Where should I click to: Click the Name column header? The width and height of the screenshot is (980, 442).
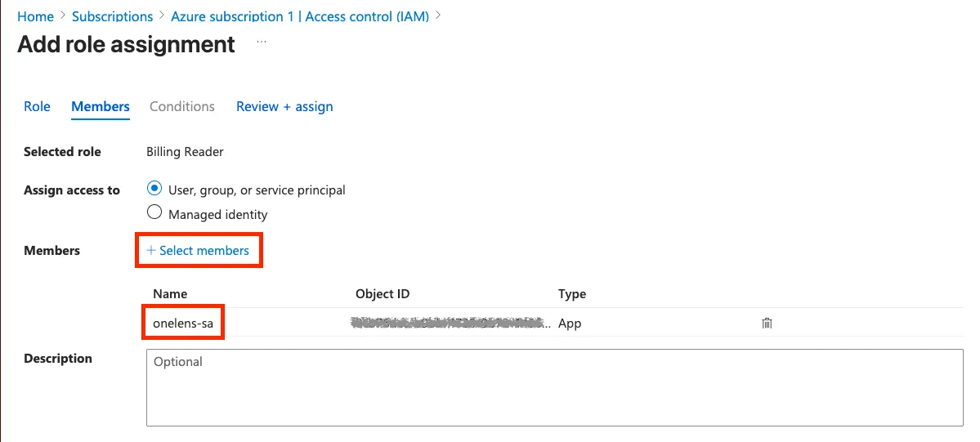[170, 294]
